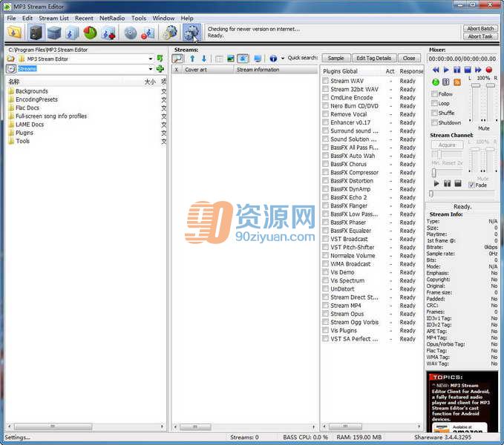The image size is (504, 445).
Task: Open the Help menu
Action: pos(187,18)
